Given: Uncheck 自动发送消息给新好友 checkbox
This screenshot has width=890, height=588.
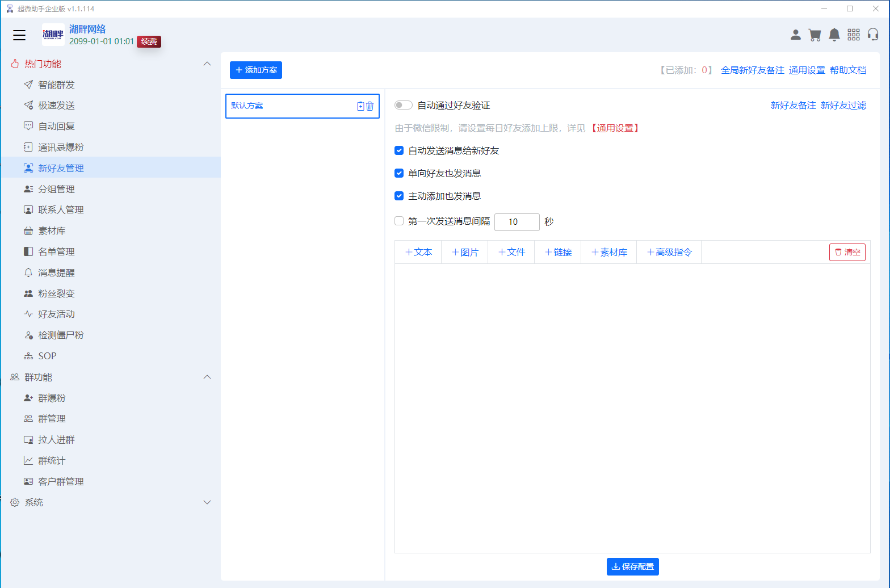Looking at the screenshot, I should (399, 150).
